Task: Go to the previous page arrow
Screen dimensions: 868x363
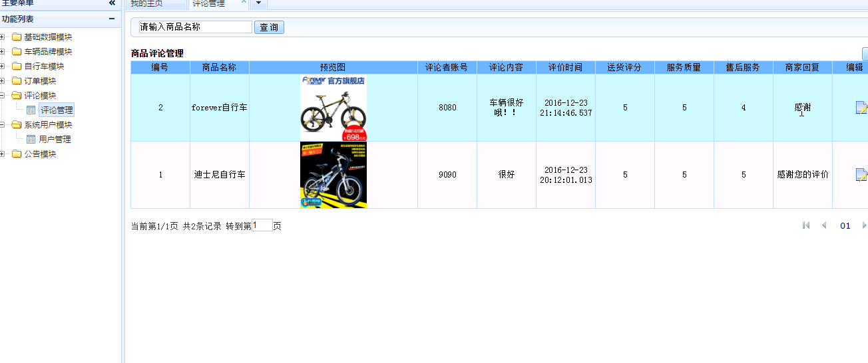Action: [824, 225]
